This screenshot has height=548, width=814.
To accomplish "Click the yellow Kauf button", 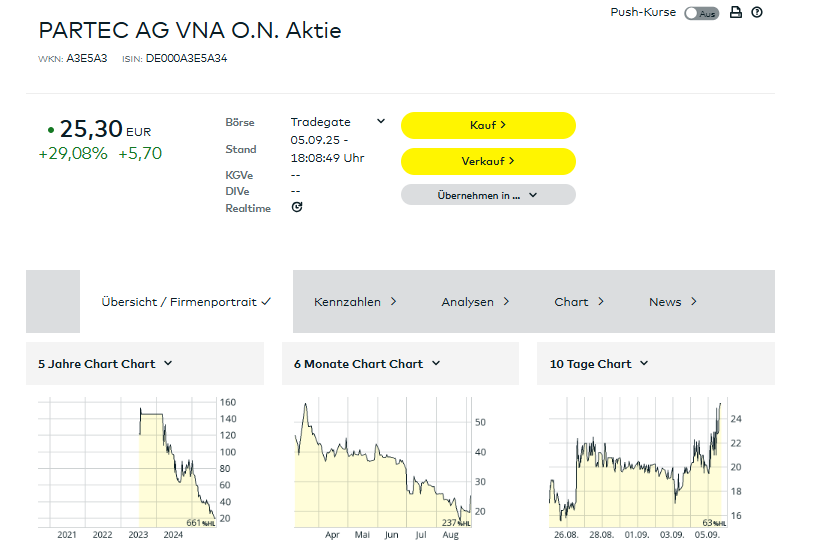I will click(x=488, y=125).
